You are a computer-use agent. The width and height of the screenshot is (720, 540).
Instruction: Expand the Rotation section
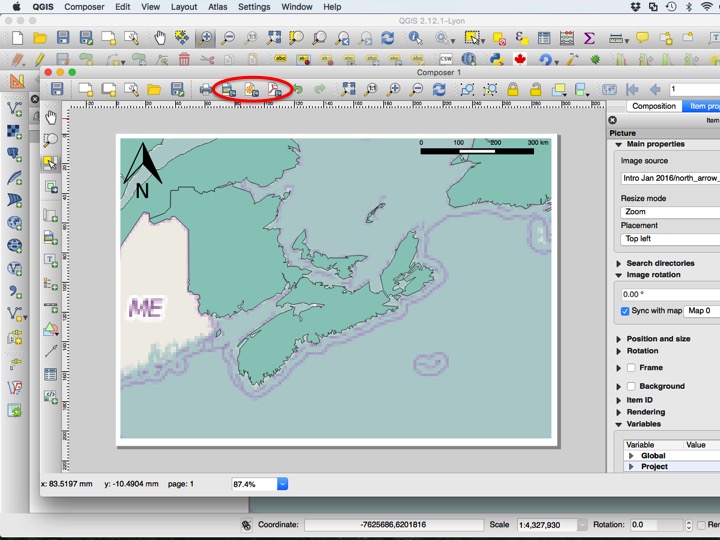tap(619, 351)
